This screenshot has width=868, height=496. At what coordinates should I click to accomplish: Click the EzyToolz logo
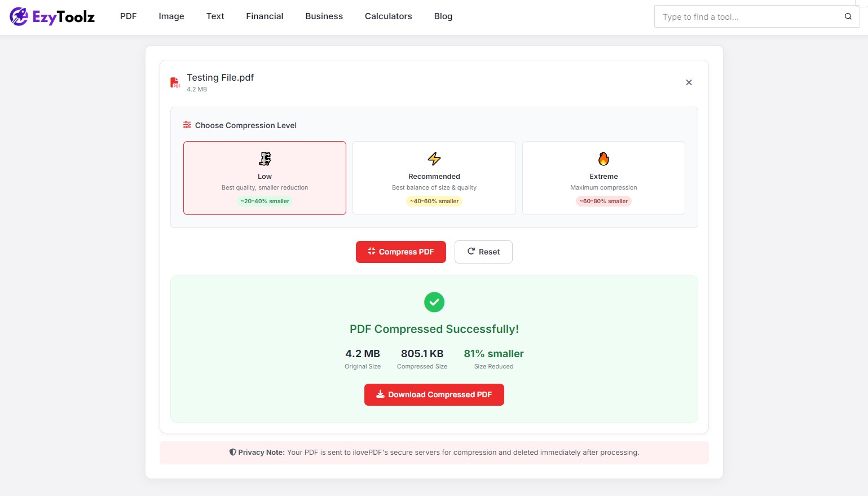tap(51, 16)
